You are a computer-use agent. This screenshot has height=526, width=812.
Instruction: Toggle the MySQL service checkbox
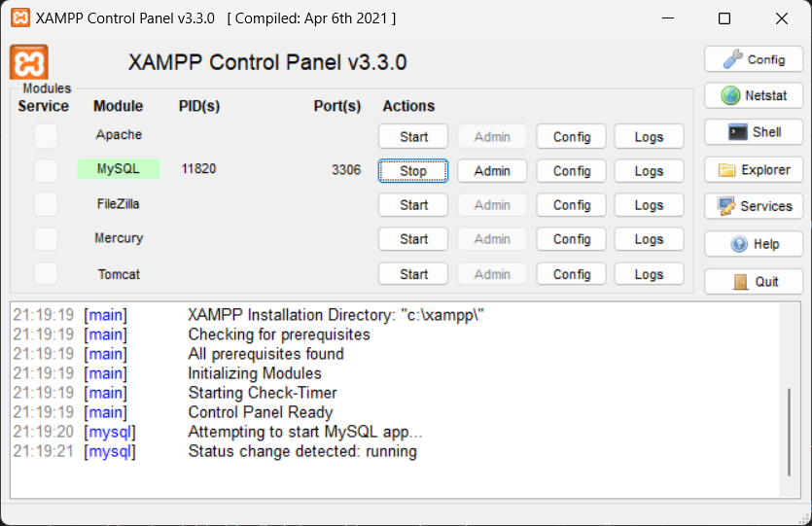point(46,170)
